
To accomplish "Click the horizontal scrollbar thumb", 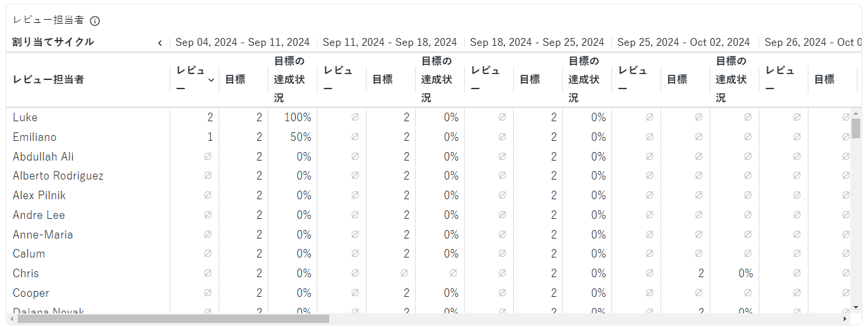I will pyautogui.click(x=173, y=319).
